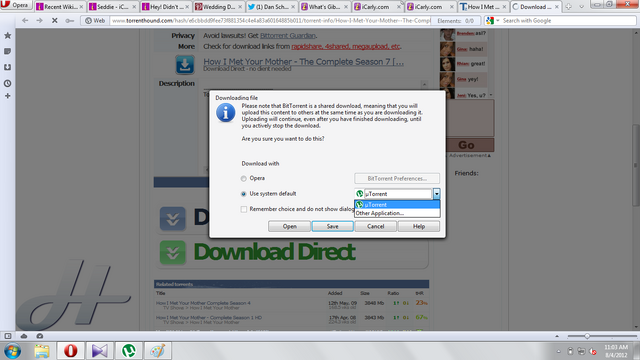Close the Recent Wiki tab

pos(81,7)
